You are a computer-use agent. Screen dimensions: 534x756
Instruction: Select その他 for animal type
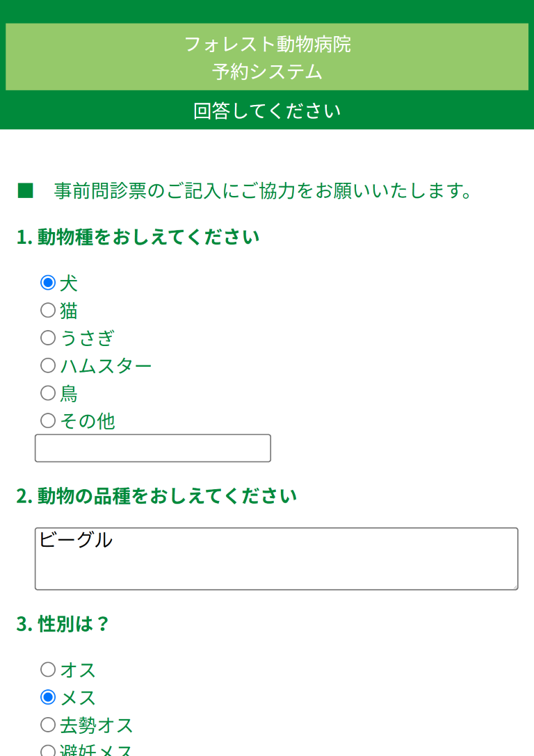[x=47, y=420]
